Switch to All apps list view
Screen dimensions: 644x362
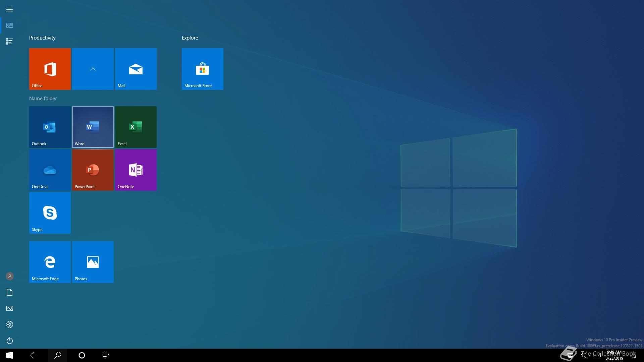pos(10,42)
